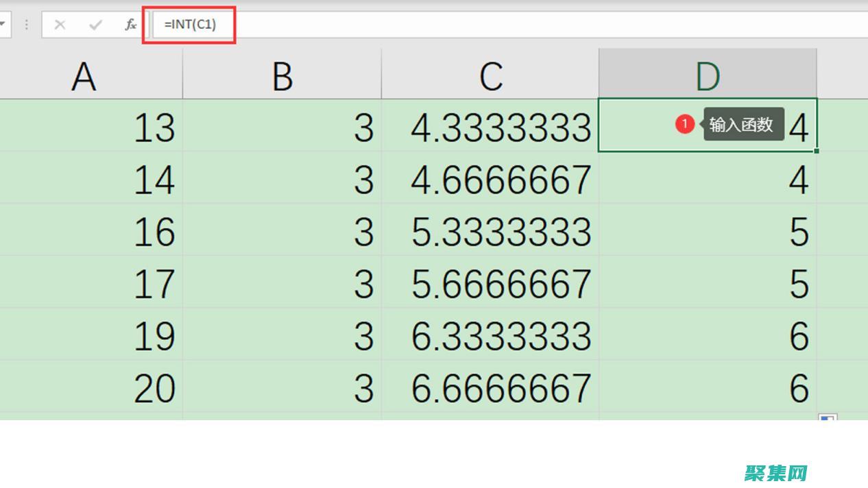Click the three-dot name box resize handle

(27, 25)
